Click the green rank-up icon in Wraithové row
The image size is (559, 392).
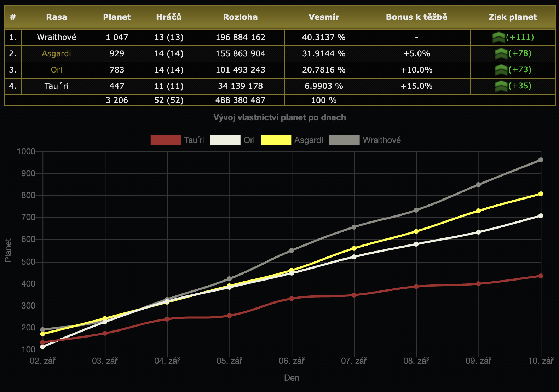(x=499, y=37)
